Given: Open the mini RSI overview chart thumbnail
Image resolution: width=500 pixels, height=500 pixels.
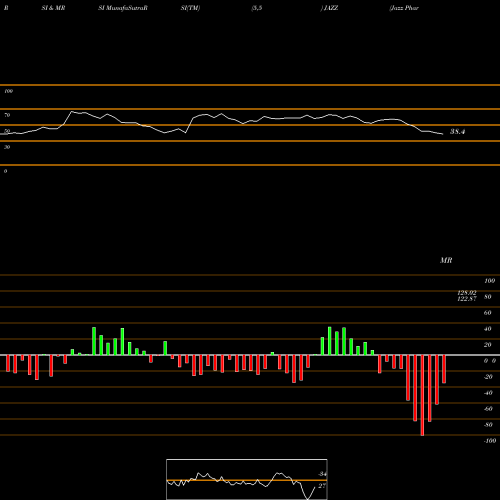Looking at the screenshot, I should [x=247, y=479].
